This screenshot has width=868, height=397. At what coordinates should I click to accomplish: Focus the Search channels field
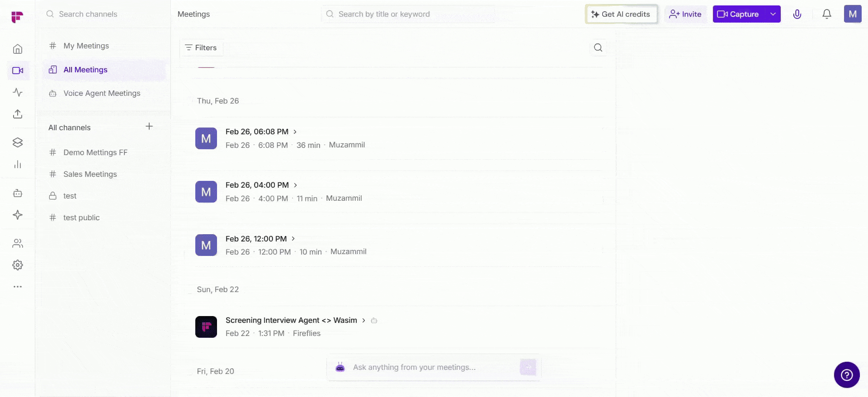pos(103,14)
